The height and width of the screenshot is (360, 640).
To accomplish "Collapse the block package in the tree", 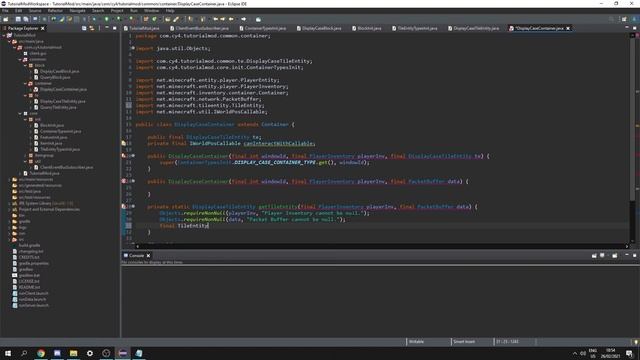I will click(25, 65).
